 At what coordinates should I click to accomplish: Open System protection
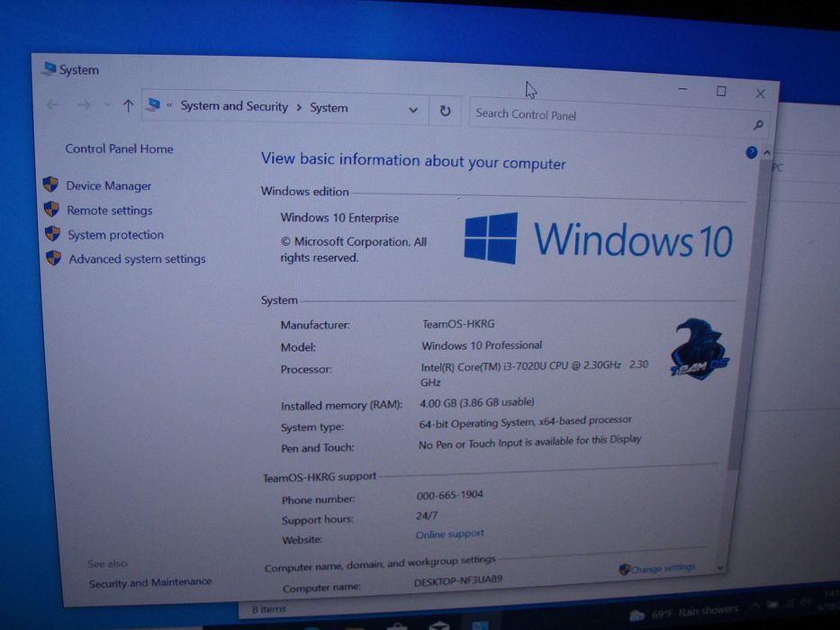(x=115, y=235)
